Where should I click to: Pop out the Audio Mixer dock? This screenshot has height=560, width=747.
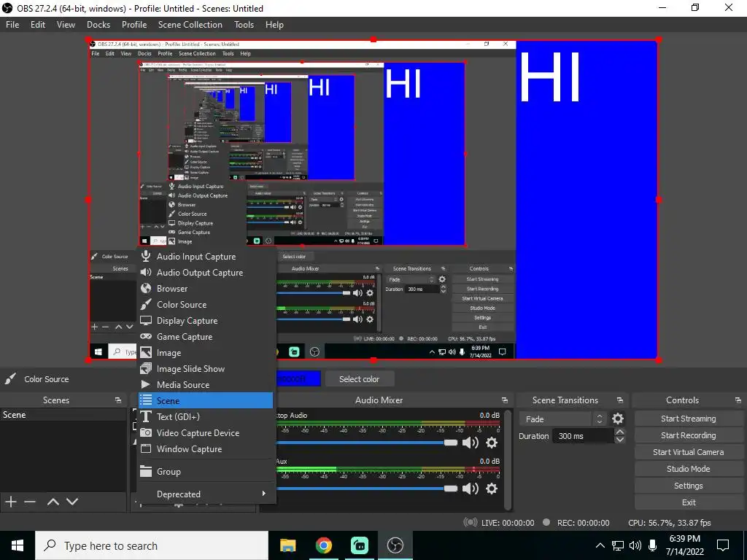(505, 400)
